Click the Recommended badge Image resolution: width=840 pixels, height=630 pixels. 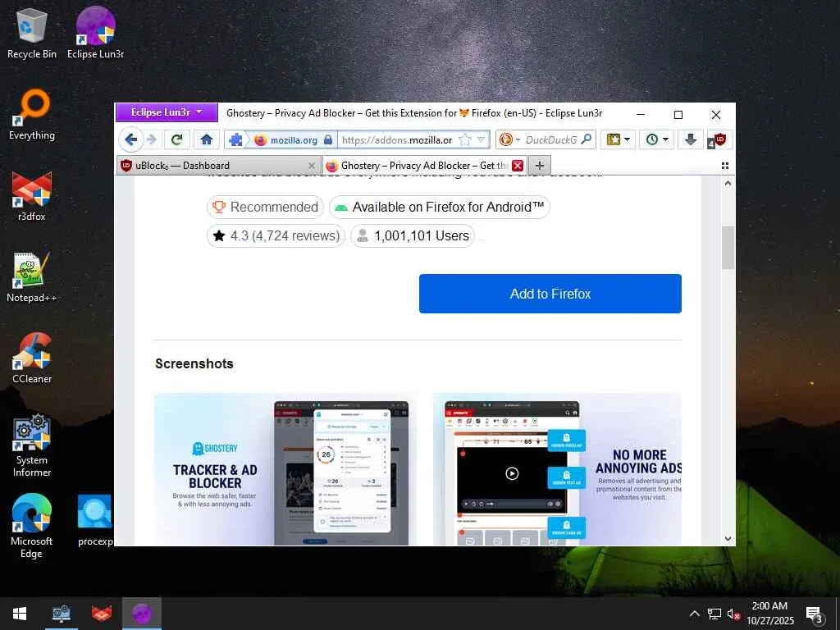click(x=265, y=207)
